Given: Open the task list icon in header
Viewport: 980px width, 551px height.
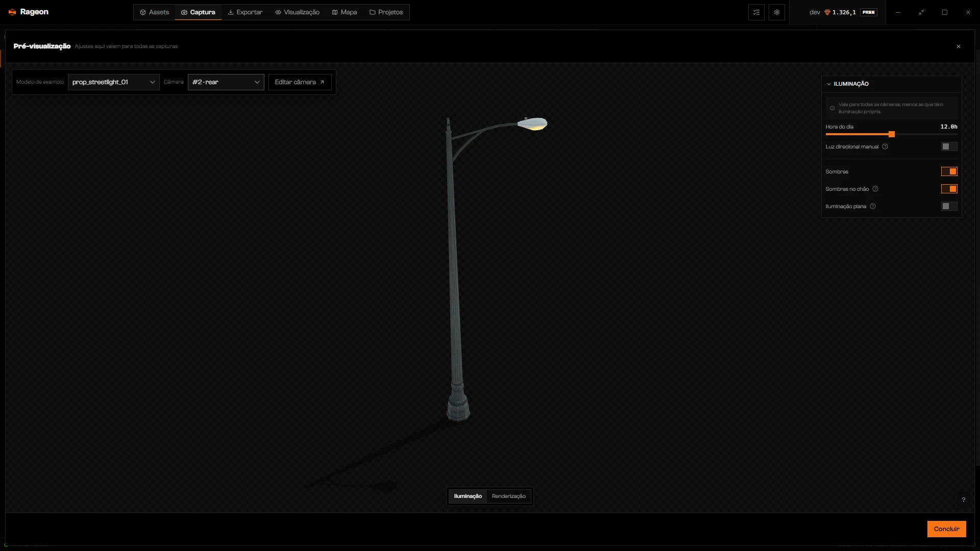Looking at the screenshot, I should coord(756,12).
